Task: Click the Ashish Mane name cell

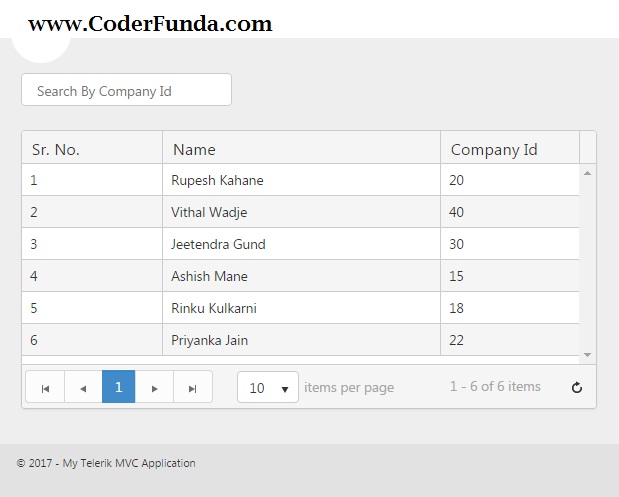Action: coord(209,276)
